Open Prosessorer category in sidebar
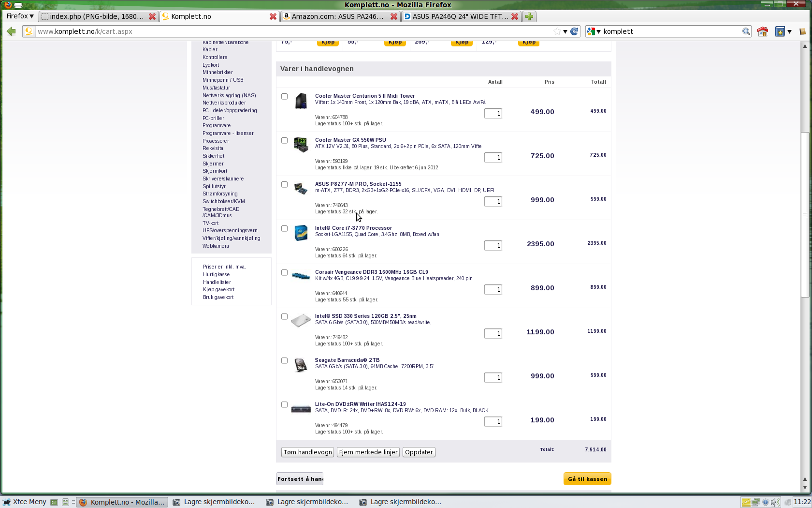Image resolution: width=812 pixels, height=508 pixels. 216,141
